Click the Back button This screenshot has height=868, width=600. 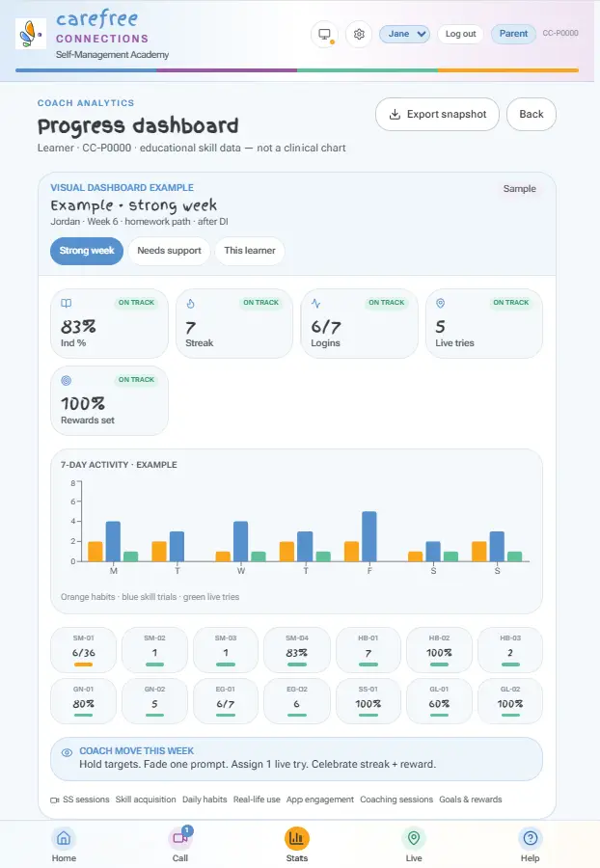(x=532, y=114)
